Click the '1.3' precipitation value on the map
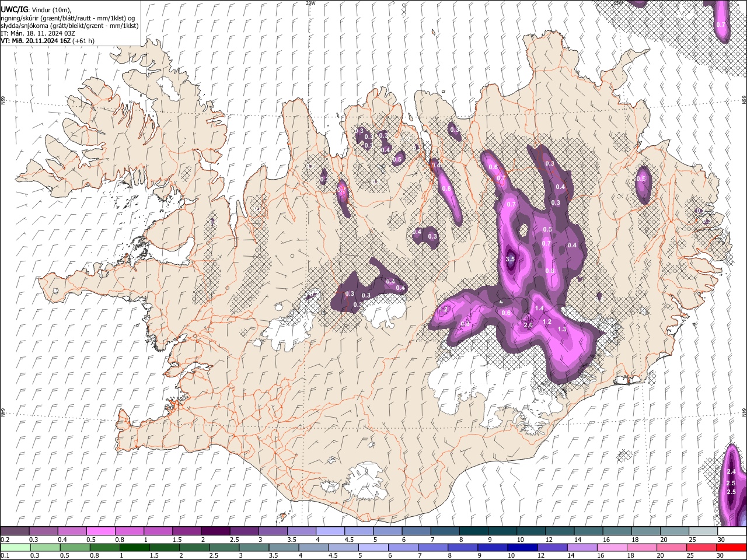 point(562,330)
